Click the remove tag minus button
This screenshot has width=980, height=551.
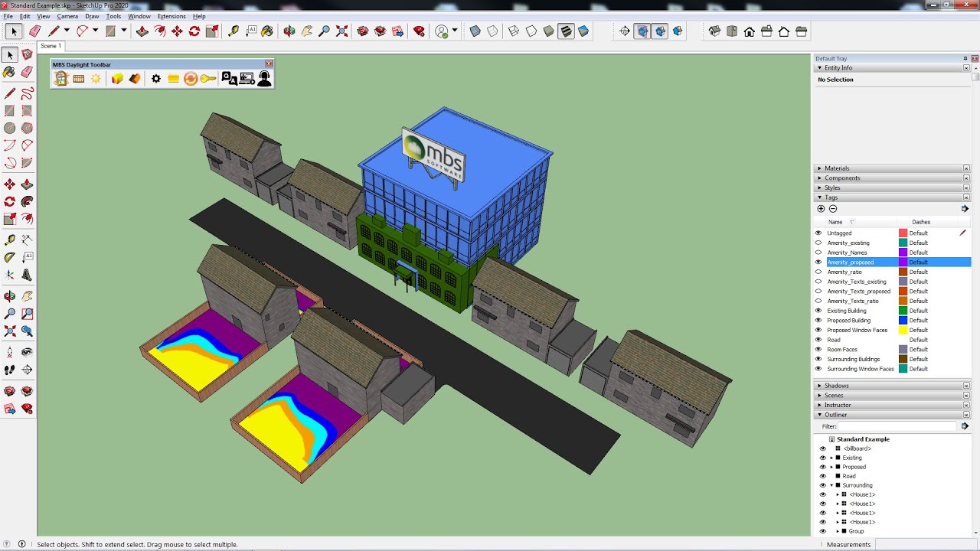point(833,209)
